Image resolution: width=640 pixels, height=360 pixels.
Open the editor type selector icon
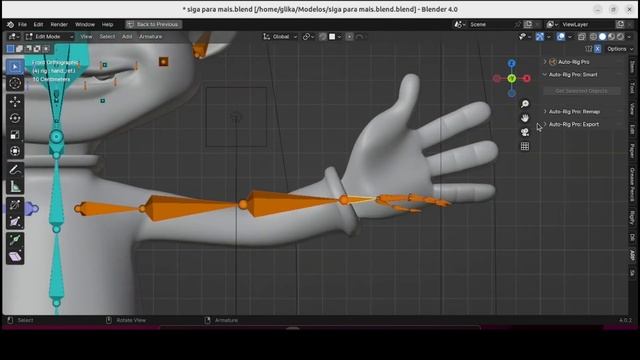(14, 37)
